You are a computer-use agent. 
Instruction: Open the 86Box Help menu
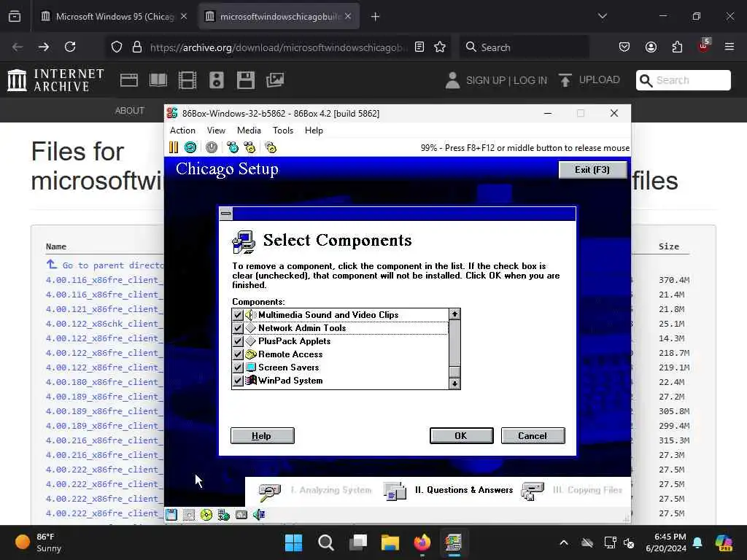(x=314, y=131)
